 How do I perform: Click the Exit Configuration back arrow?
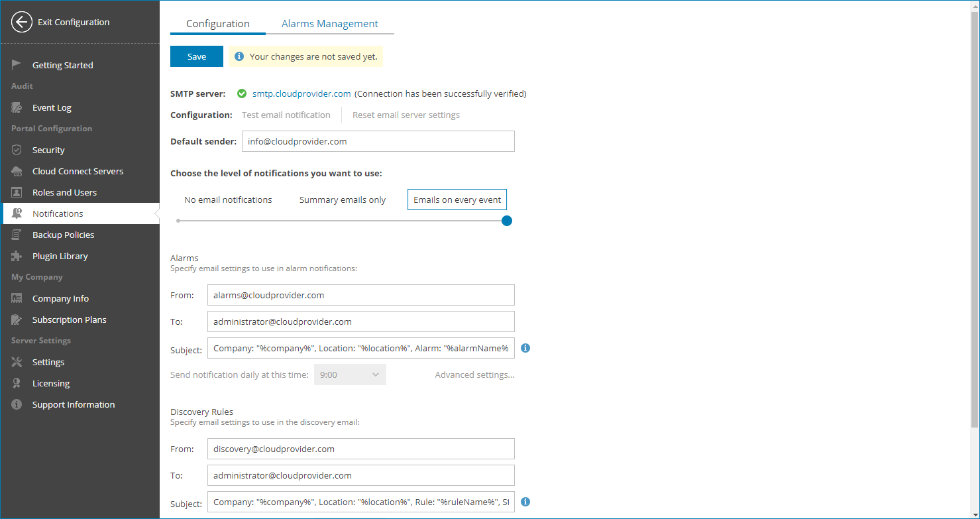pos(21,22)
